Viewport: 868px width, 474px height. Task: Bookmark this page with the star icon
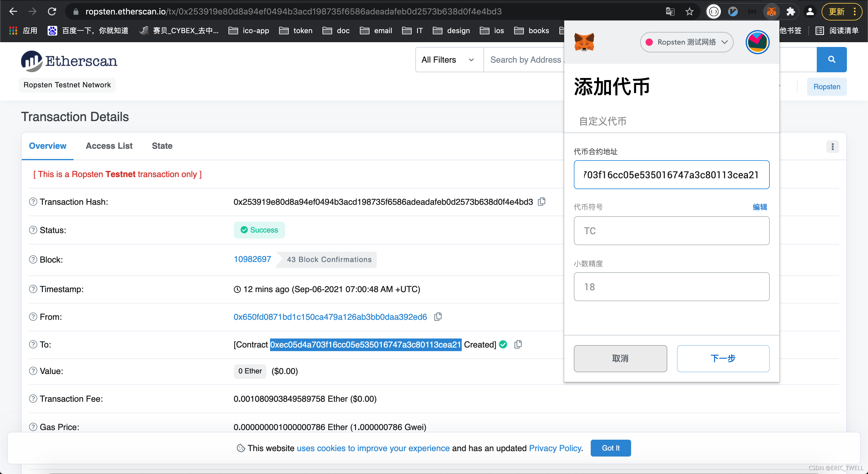tap(689, 11)
